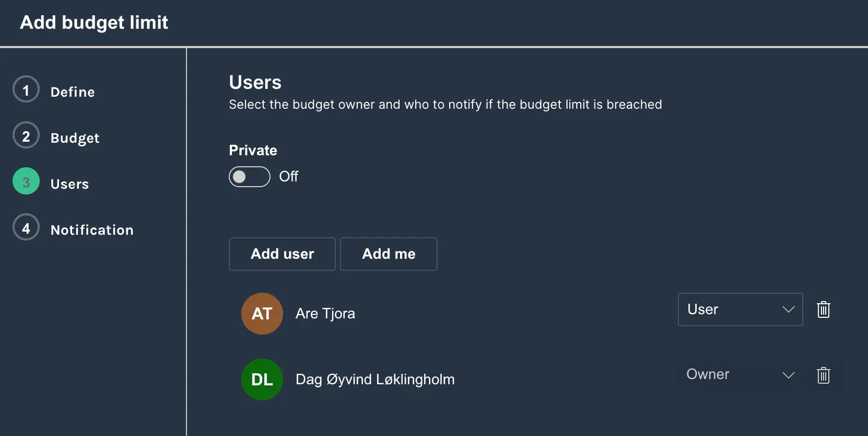Delete user Are Tjora with trash icon
The height and width of the screenshot is (436, 868).
(x=823, y=309)
